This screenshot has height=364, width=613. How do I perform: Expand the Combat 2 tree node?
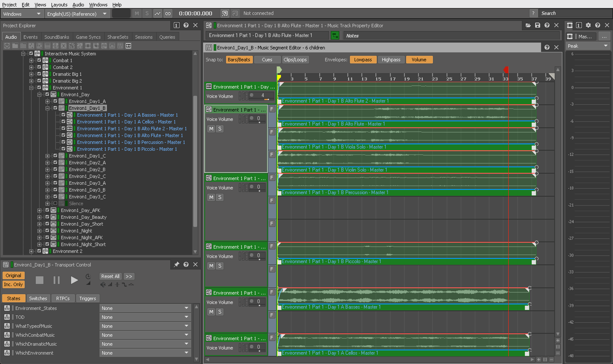point(31,67)
